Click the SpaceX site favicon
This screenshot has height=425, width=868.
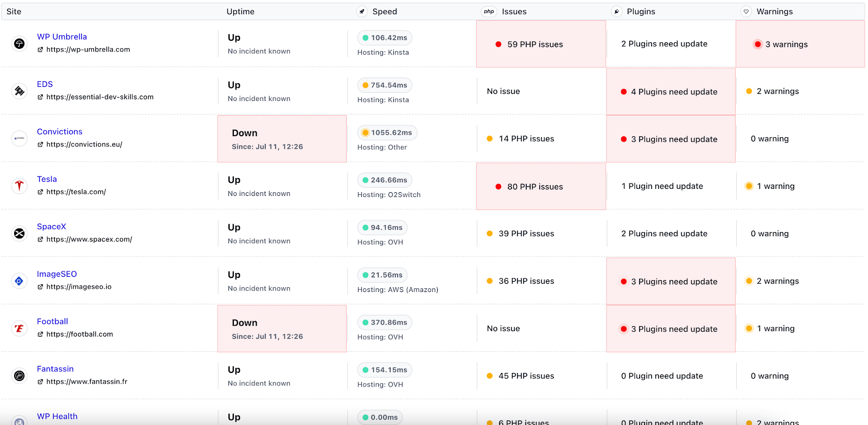19,233
